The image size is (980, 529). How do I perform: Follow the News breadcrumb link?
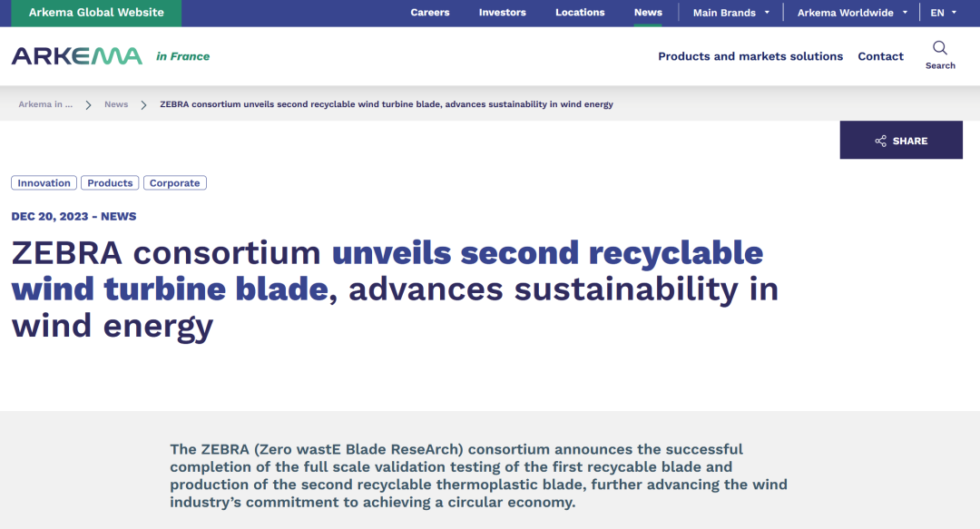point(116,104)
